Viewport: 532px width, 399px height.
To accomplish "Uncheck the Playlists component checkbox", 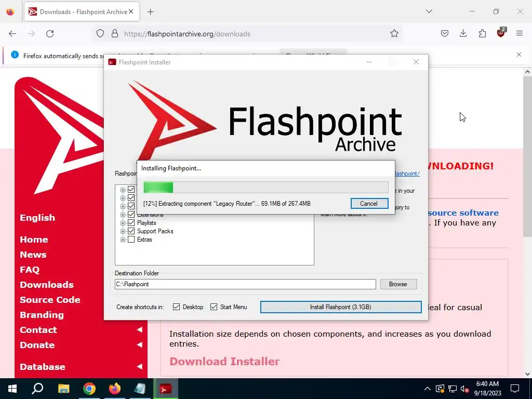I will point(131,223).
